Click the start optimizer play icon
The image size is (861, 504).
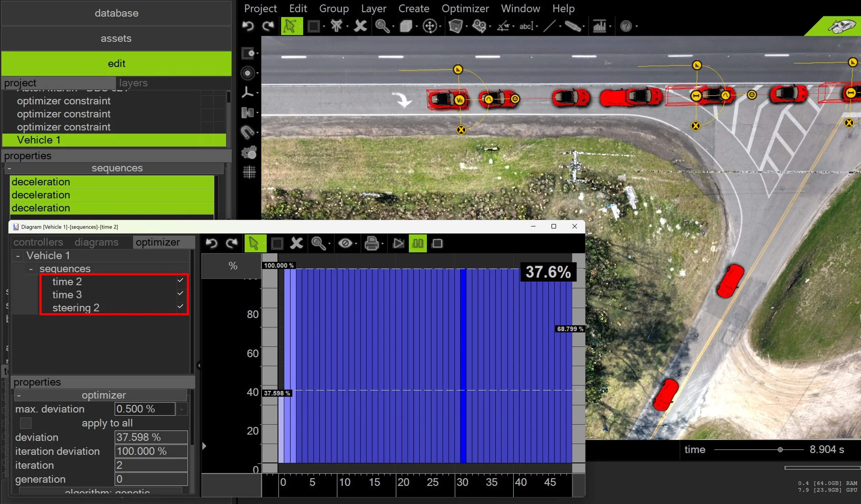(398, 243)
